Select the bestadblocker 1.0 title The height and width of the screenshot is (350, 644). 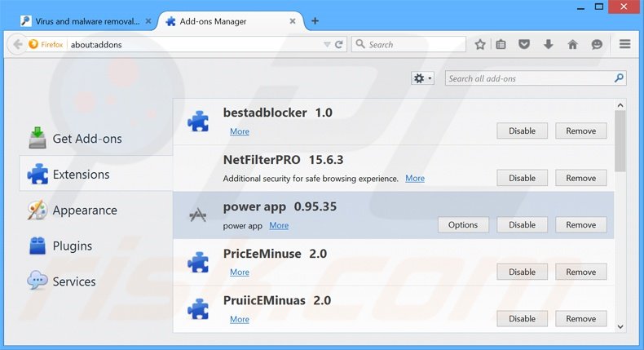click(x=278, y=113)
